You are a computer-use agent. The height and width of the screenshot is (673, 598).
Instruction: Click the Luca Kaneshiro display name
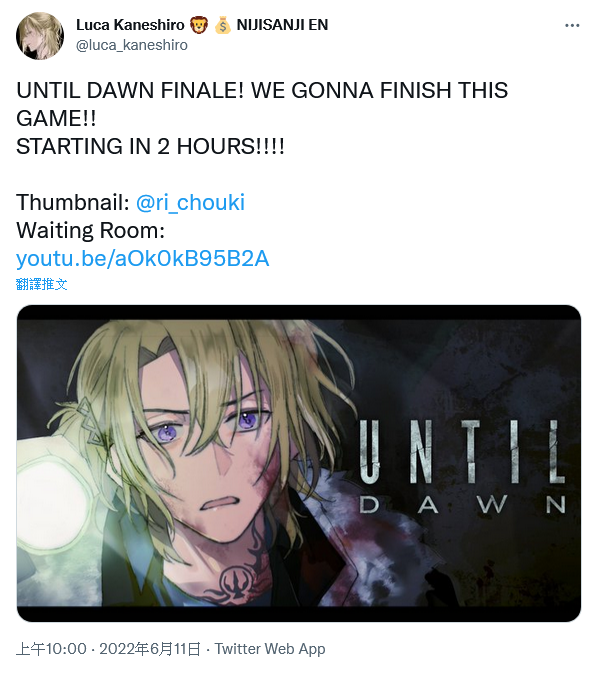point(130,25)
